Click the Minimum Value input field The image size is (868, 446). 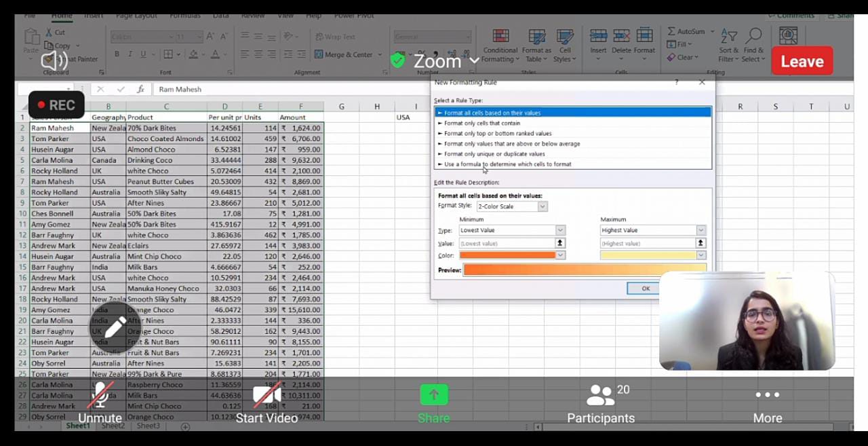[507, 243]
